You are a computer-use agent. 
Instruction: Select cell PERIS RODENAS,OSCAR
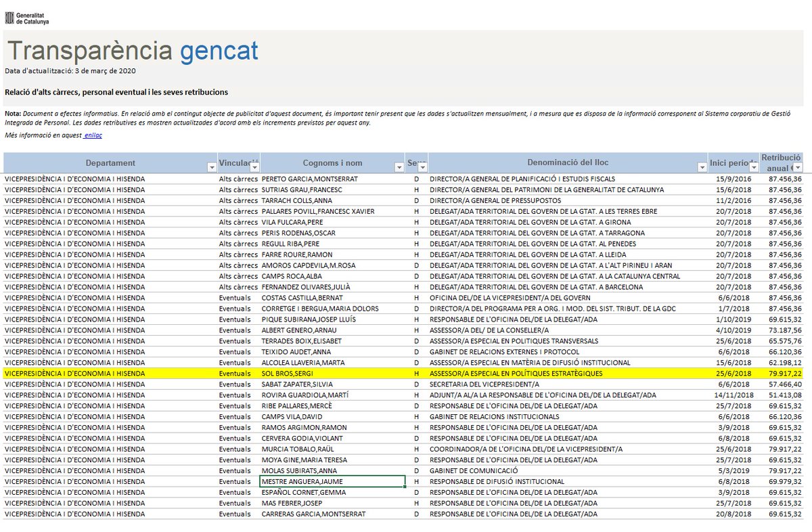333,233
